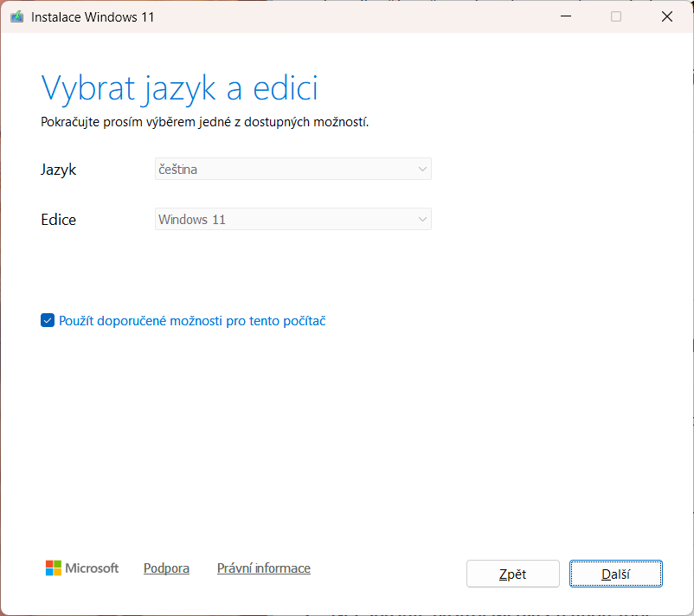Close the Windows 11 installer window

coord(667,16)
